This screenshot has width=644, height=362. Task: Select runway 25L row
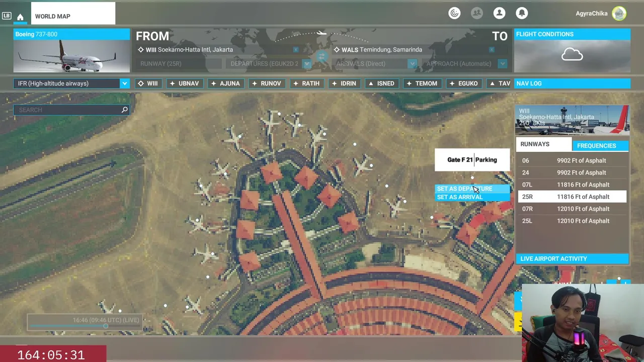(572, 221)
